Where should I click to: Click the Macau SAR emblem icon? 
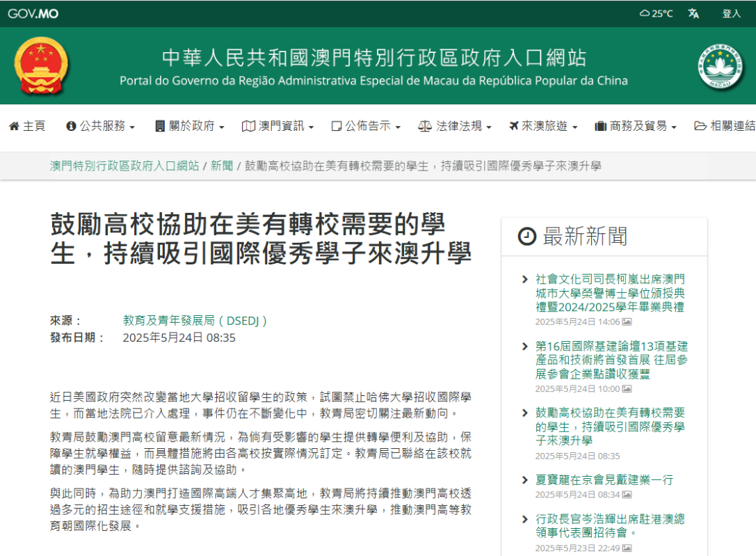pyautogui.click(x=720, y=66)
